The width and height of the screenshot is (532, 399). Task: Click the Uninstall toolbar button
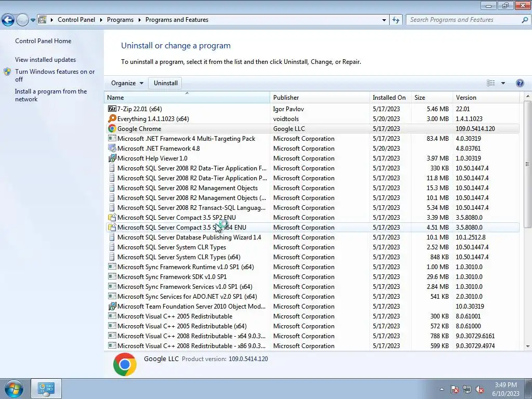[166, 83]
